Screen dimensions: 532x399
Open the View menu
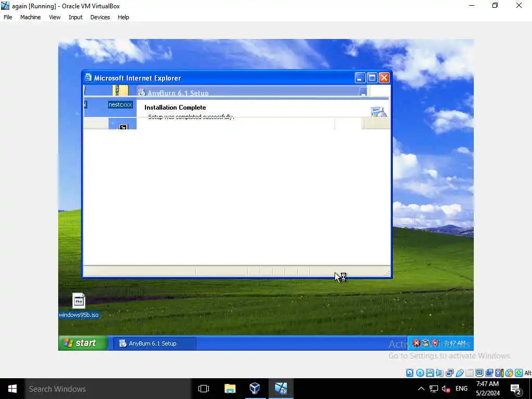tap(55, 17)
